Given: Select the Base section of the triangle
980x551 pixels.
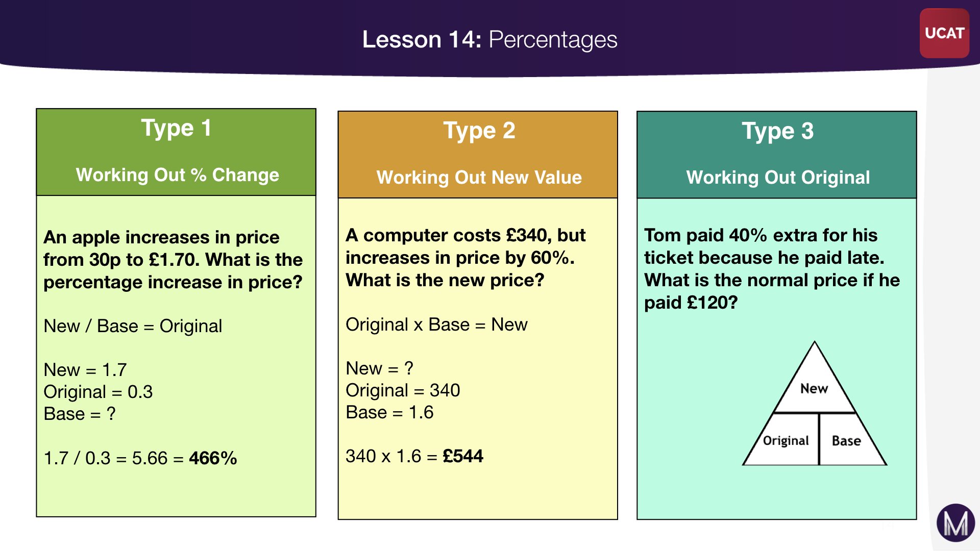Looking at the screenshot, I should (x=846, y=440).
